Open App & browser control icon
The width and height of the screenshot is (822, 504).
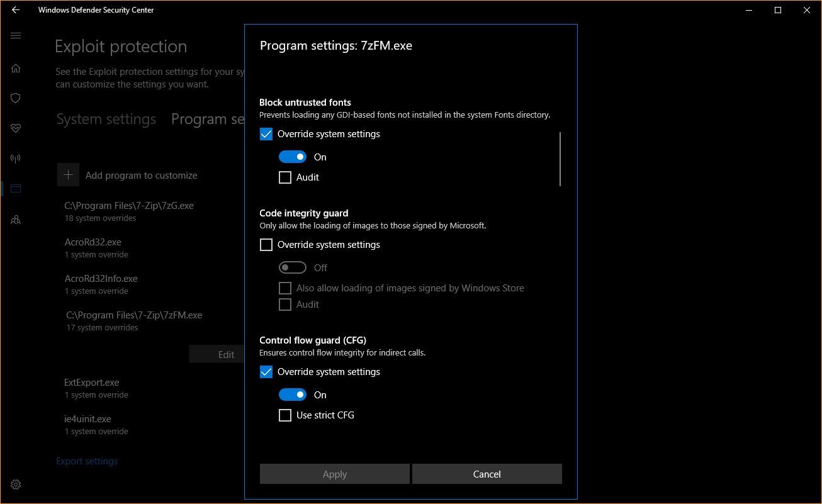[16, 188]
